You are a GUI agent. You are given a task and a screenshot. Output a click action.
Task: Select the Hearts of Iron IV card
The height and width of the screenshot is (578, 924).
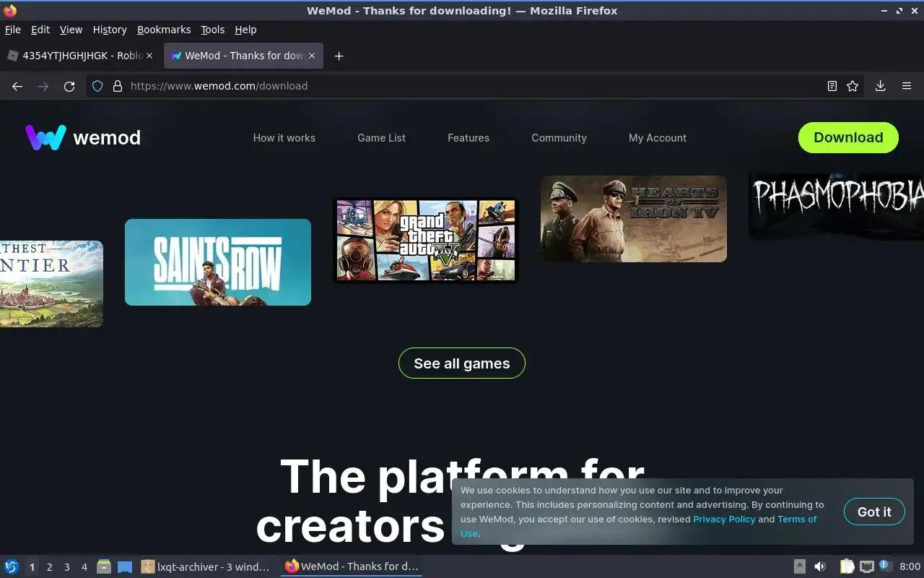tap(634, 219)
